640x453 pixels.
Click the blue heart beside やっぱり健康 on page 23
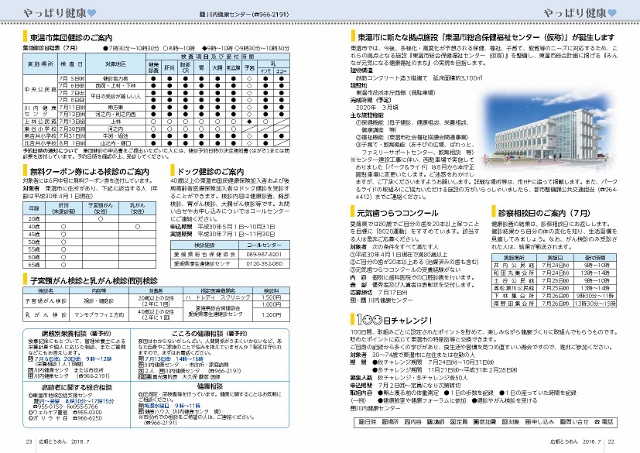point(92,13)
